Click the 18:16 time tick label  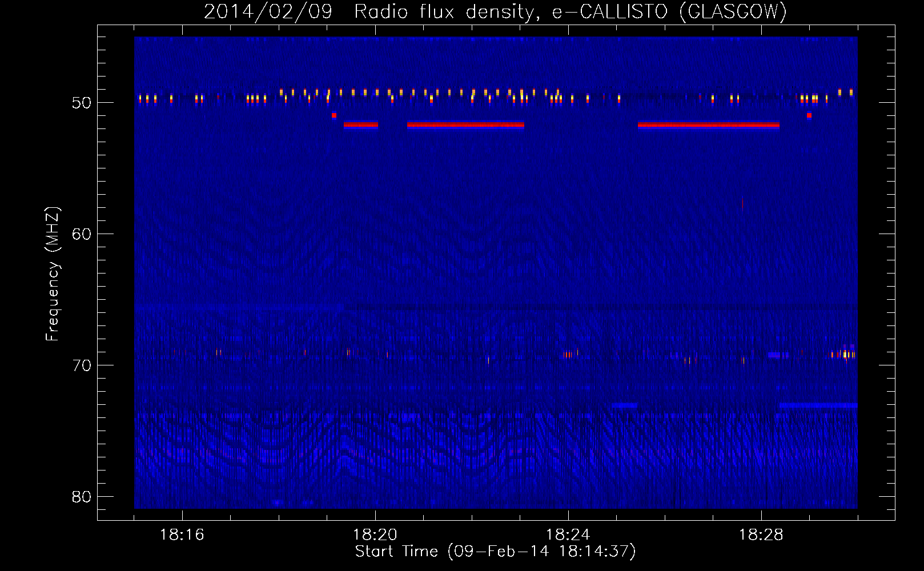182,535
